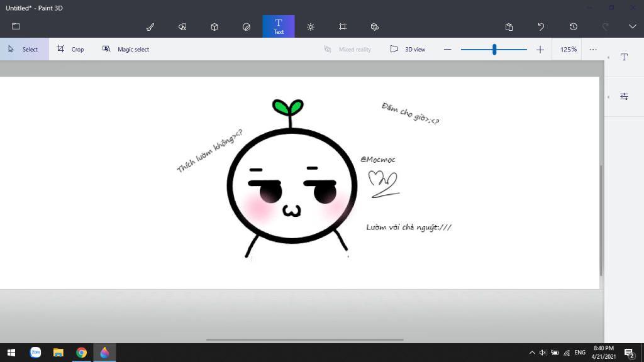Open the volume control
Viewport: 644px width, 362px height.
(x=543, y=353)
